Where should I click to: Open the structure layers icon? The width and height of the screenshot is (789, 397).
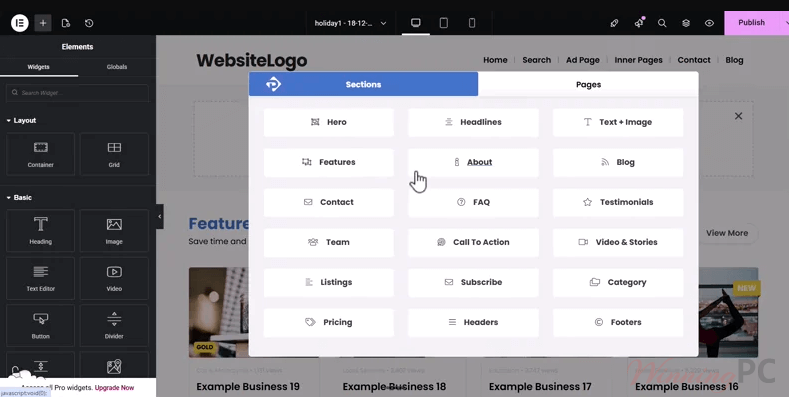coord(686,23)
